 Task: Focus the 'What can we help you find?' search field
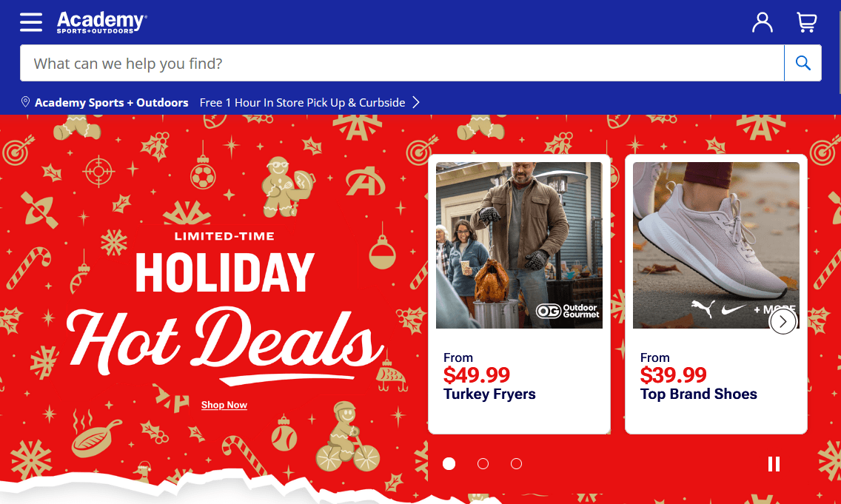[x=400, y=64]
